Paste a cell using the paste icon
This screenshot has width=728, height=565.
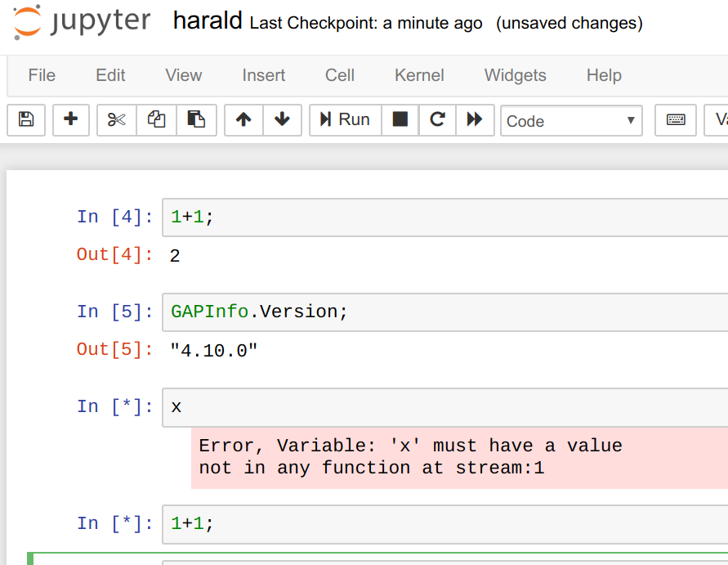pos(195,120)
